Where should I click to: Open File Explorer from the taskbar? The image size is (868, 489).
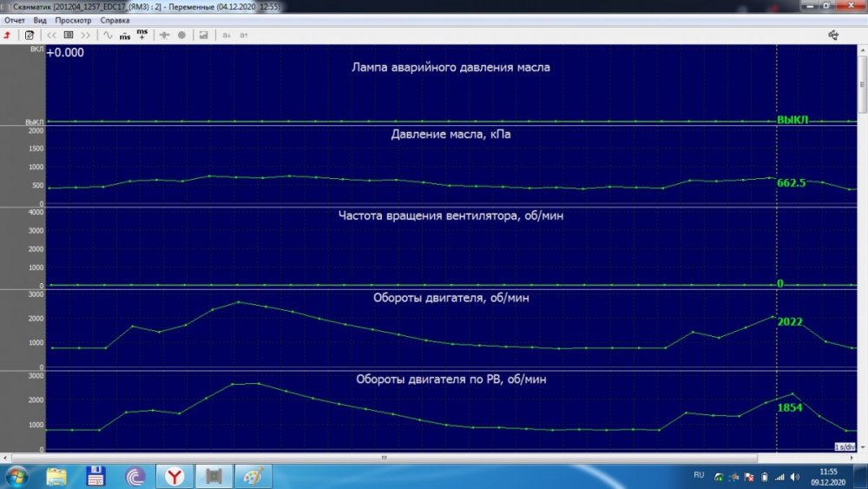coord(56,476)
